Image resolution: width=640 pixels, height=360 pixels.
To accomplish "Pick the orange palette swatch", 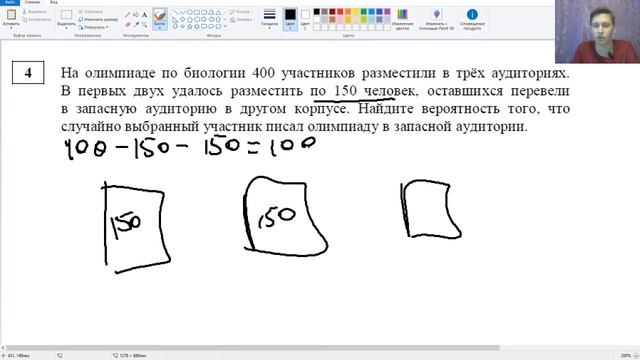I will pos(348,12).
